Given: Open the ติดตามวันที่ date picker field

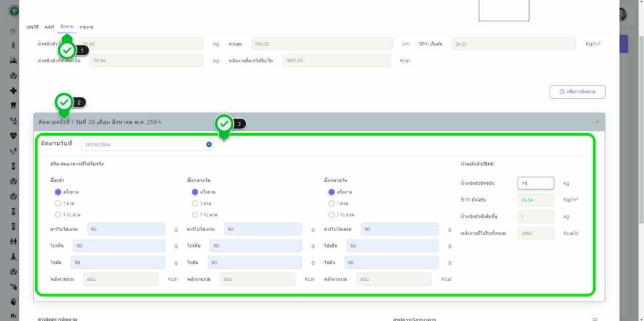Looking at the screenshot, I should (143, 144).
